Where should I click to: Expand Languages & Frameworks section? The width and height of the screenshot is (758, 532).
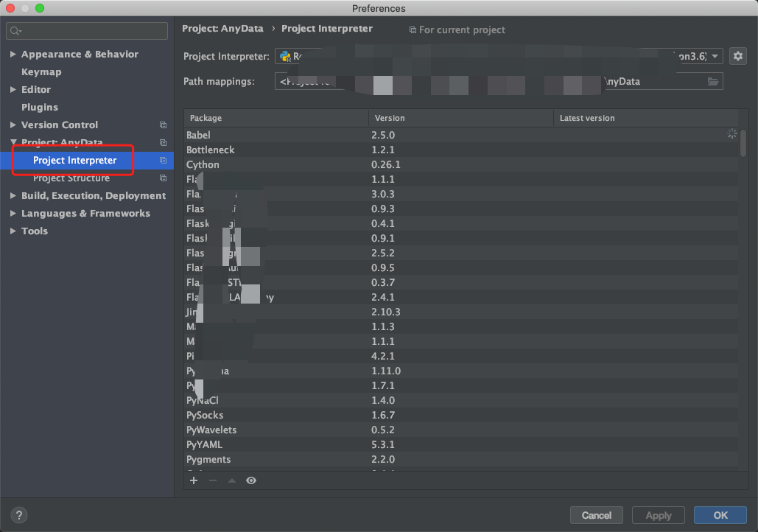[13, 213]
